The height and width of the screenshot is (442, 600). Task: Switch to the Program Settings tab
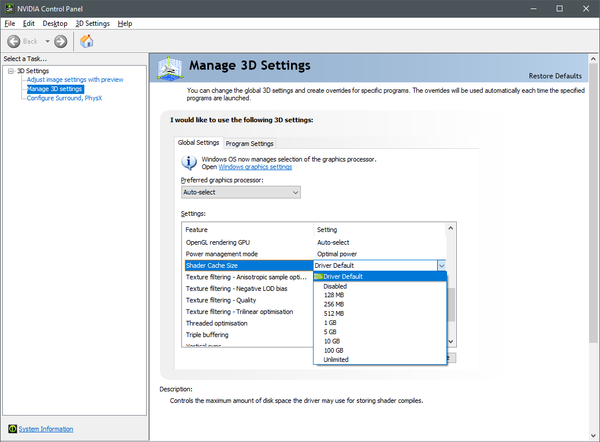coord(249,143)
